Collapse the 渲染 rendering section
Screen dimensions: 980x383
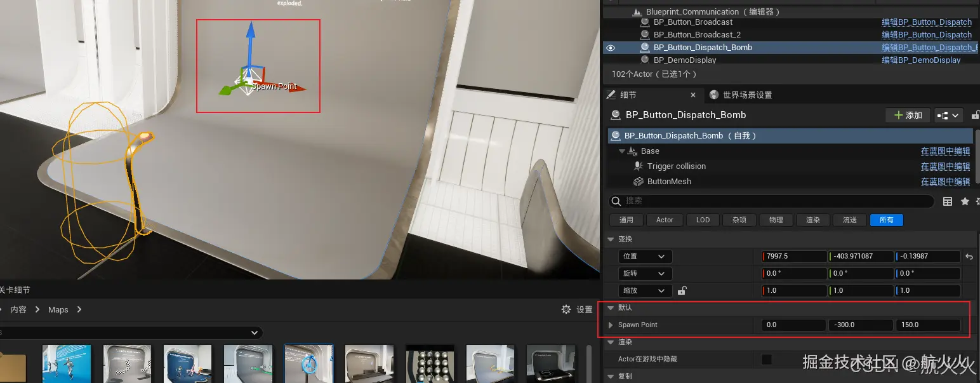611,342
